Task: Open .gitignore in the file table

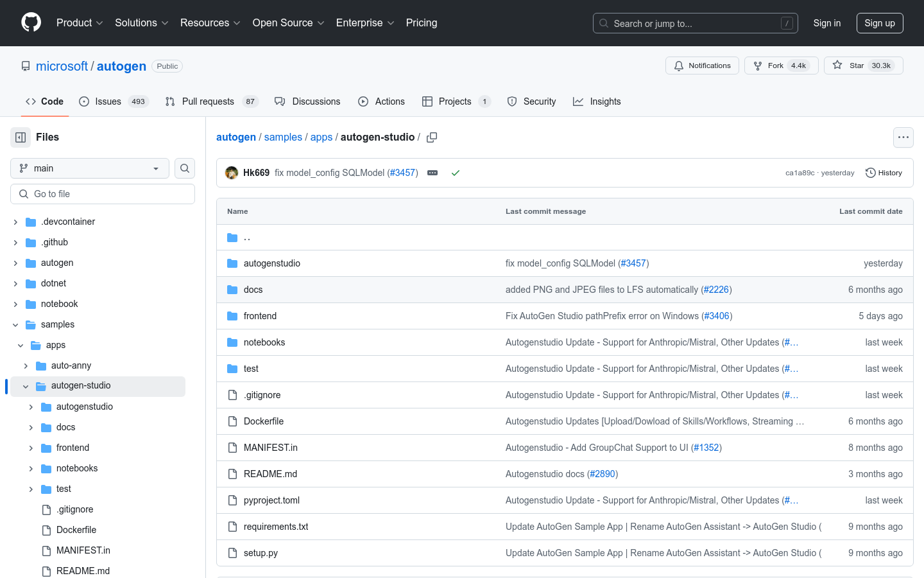Action: coord(262,395)
